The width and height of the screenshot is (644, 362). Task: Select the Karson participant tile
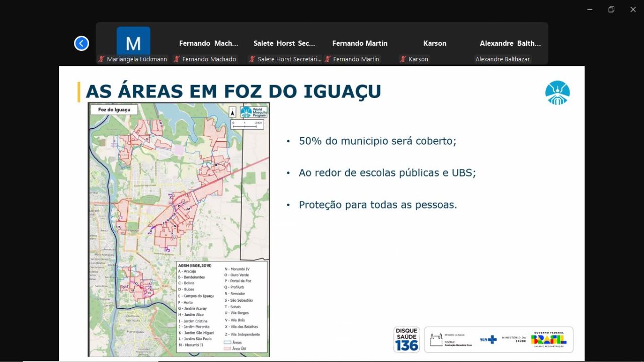pos(435,44)
